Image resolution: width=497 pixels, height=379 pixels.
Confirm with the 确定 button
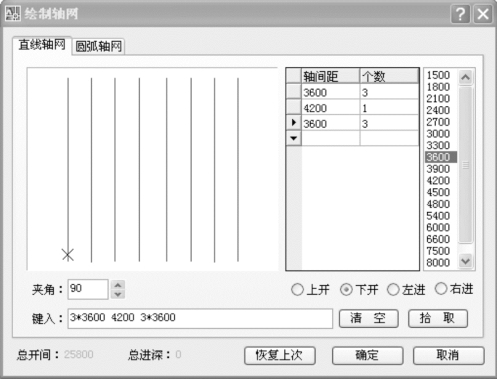pos(367,356)
